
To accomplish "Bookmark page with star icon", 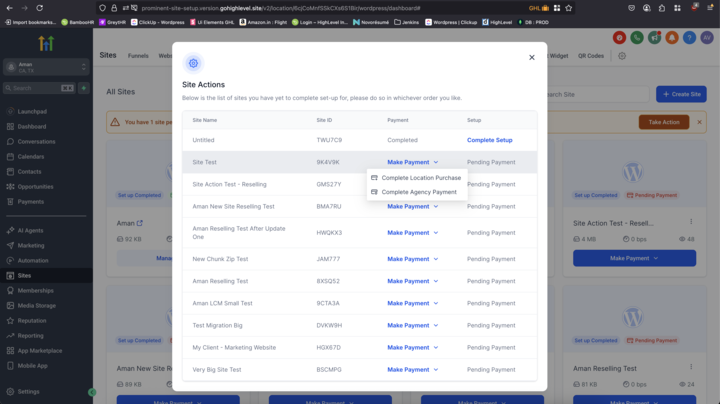I will click(568, 8).
